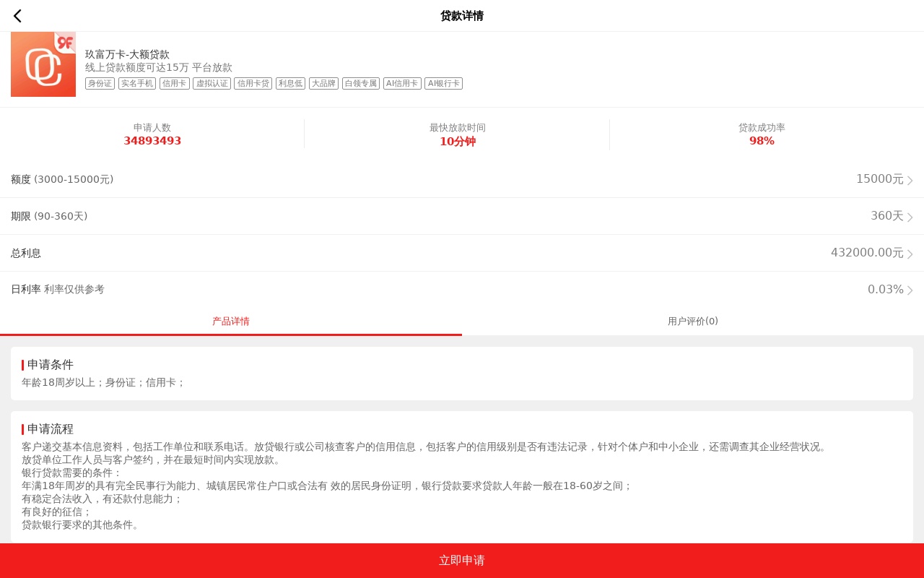Image resolution: width=924 pixels, height=578 pixels.
Task: Open the 日利率 0.03% row chevron
Action: pyautogui.click(x=910, y=290)
